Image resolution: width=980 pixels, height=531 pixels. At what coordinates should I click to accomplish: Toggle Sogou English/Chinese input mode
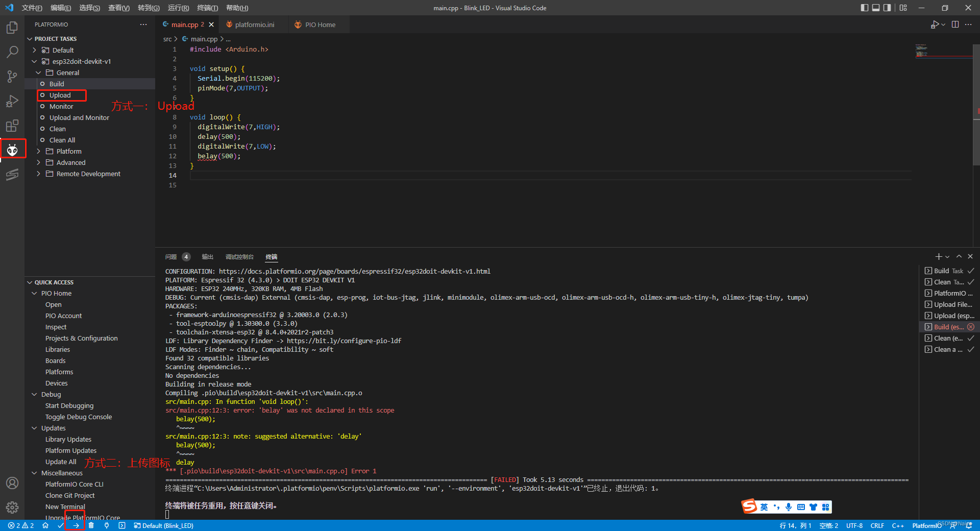click(764, 507)
